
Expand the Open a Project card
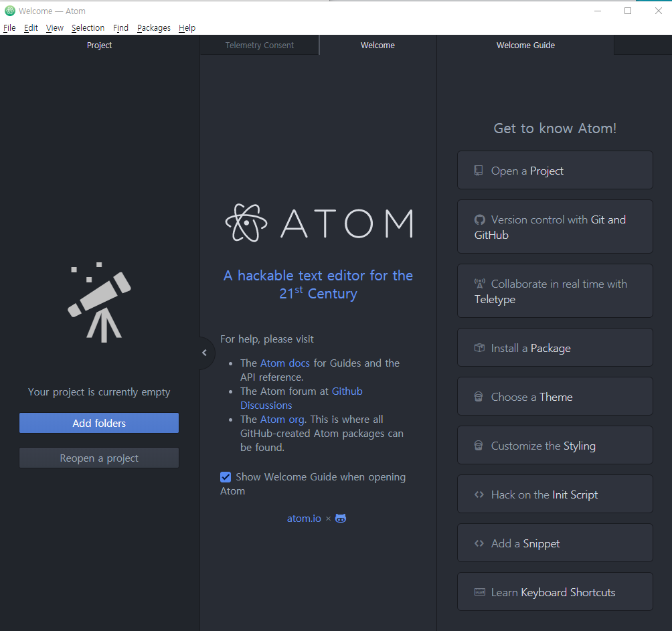pyautogui.click(x=555, y=170)
